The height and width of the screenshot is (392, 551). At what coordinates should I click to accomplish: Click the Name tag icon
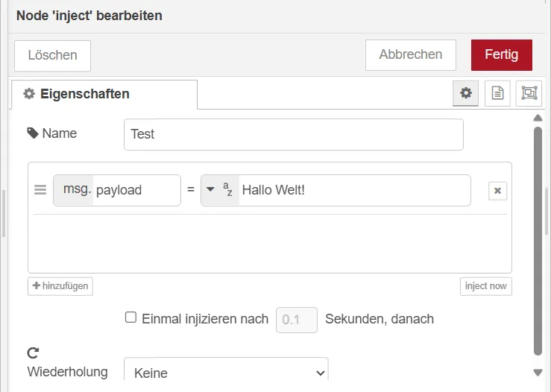[33, 133]
